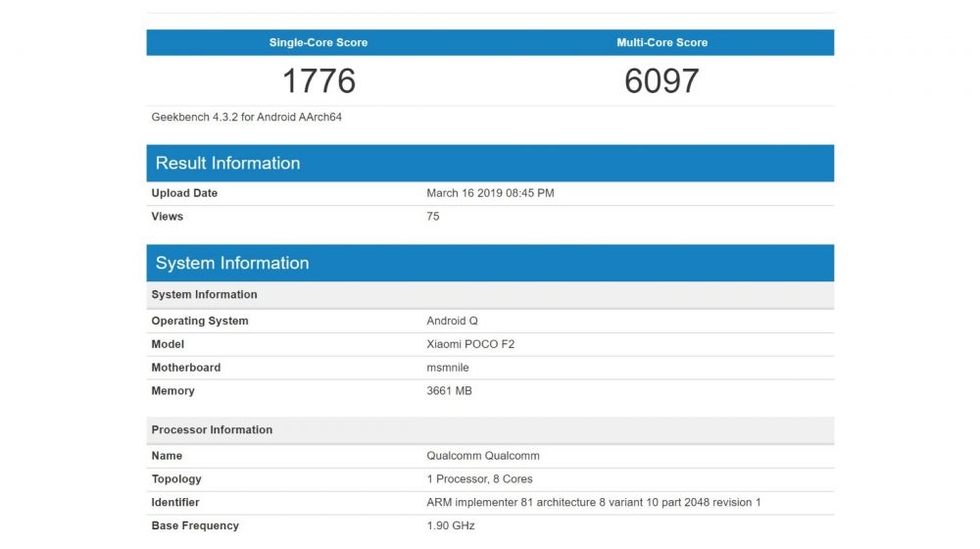
Task: Select the single-core score value 1776
Action: (318, 80)
